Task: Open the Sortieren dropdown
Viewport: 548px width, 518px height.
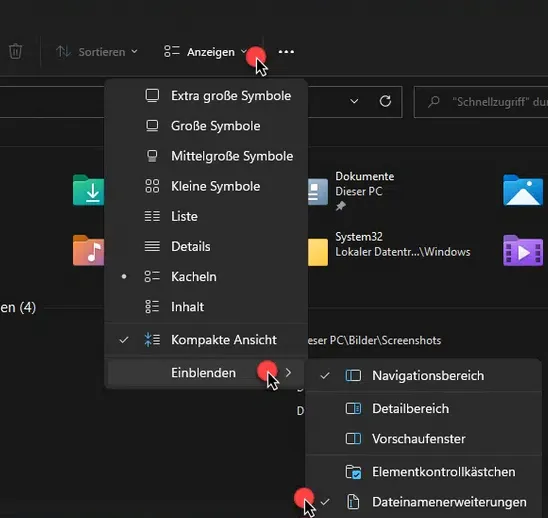Action: (97, 52)
